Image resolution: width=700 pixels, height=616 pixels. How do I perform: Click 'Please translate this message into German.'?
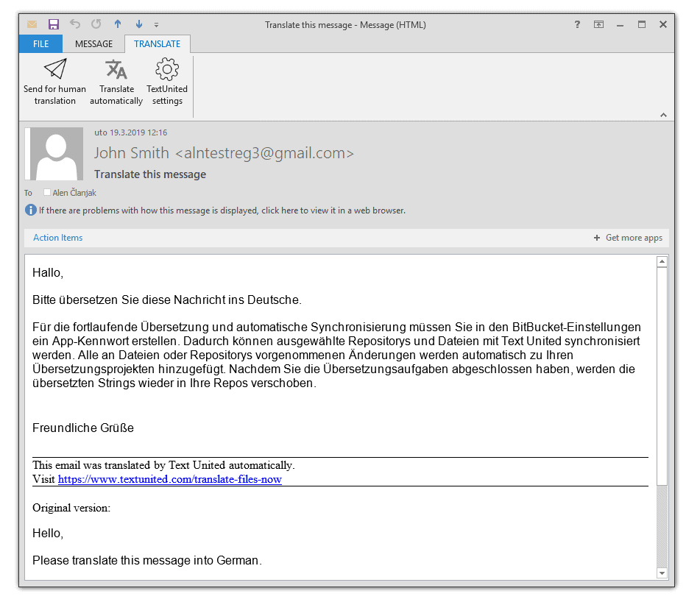click(x=147, y=560)
